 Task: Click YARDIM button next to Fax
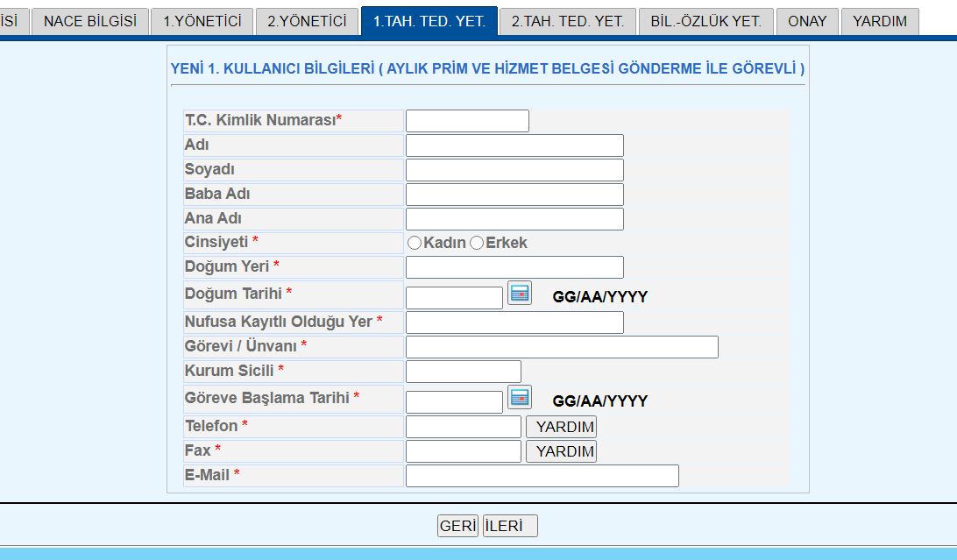point(561,451)
